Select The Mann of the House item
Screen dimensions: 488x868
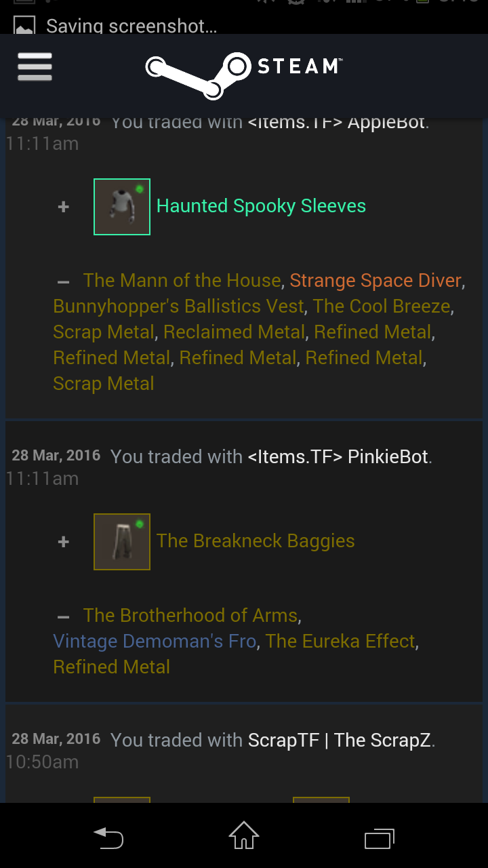pyautogui.click(x=182, y=281)
